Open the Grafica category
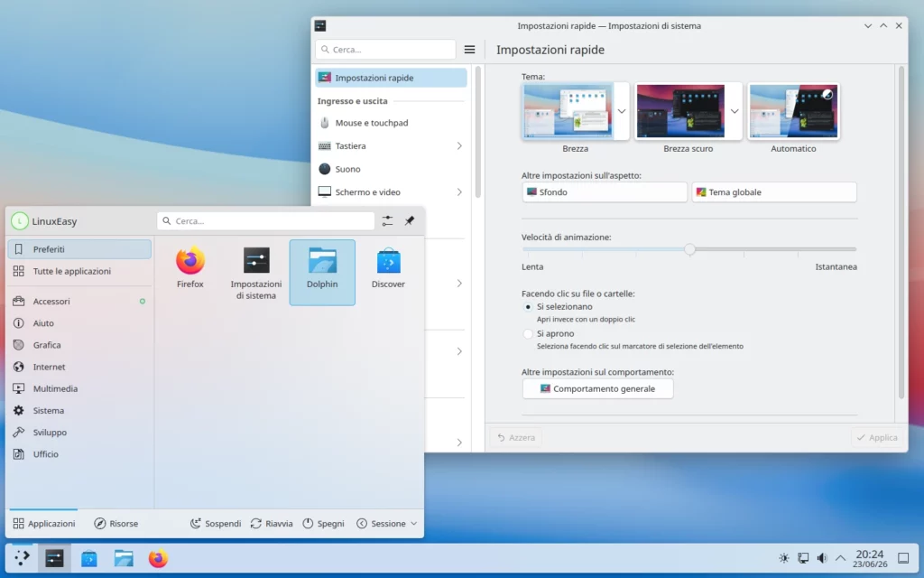 pyautogui.click(x=79, y=345)
